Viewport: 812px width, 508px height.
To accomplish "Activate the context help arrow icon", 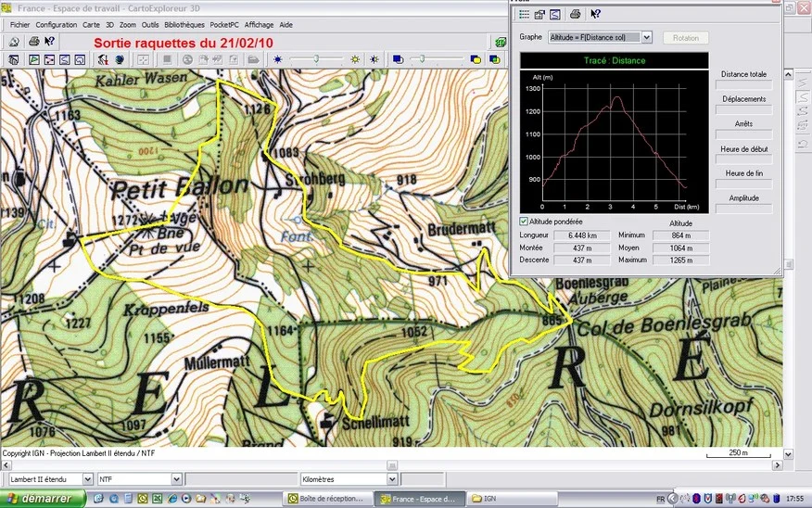I will click(50, 42).
